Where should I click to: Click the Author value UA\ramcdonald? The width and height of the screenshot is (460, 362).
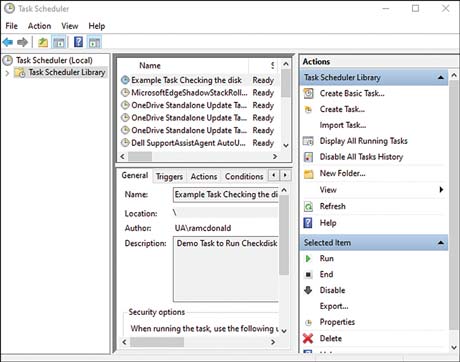click(x=203, y=228)
